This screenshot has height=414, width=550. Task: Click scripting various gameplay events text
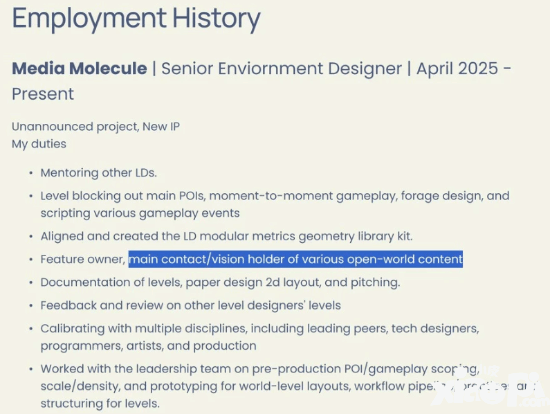pyautogui.click(x=140, y=213)
